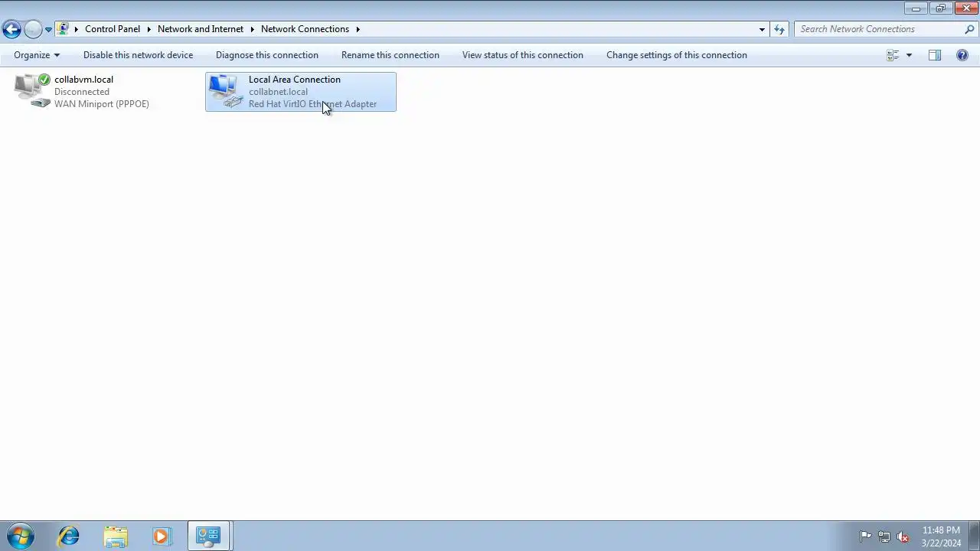Click the network tray icon
Image resolution: width=980 pixels, height=551 pixels.
[884, 536]
